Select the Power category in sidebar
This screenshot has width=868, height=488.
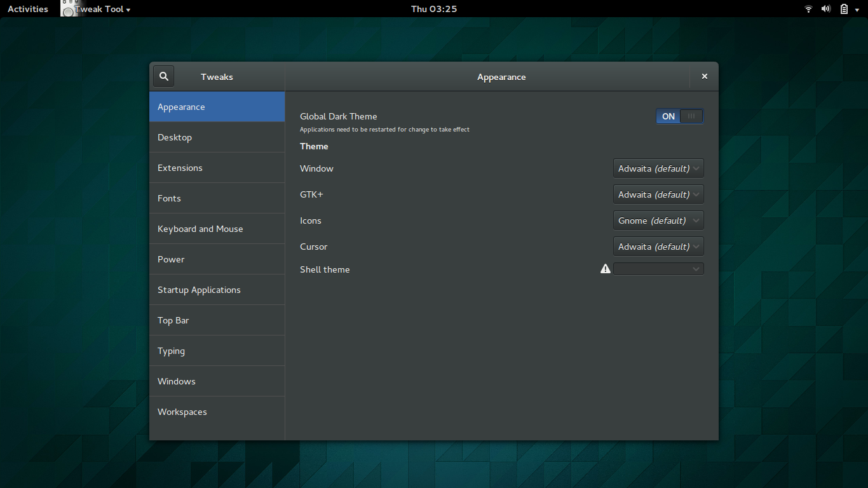[217, 259]
